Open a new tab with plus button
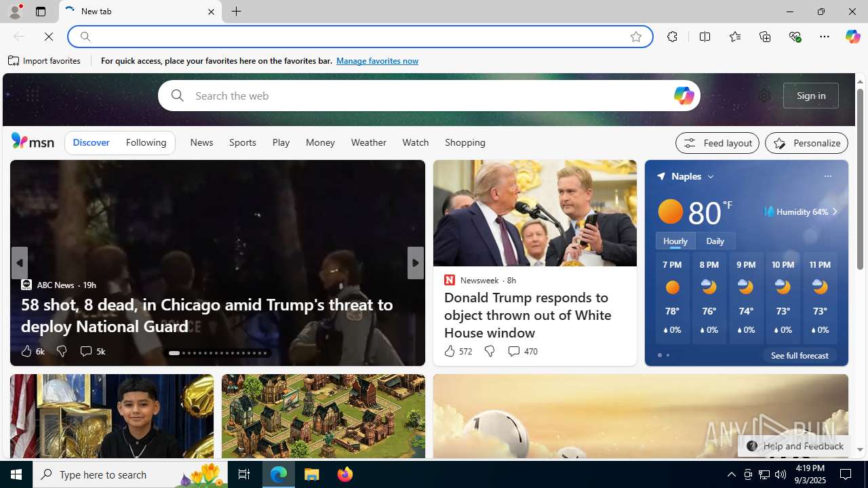Image resolution: width=868 pixels, height=488 pixels. 236,12
